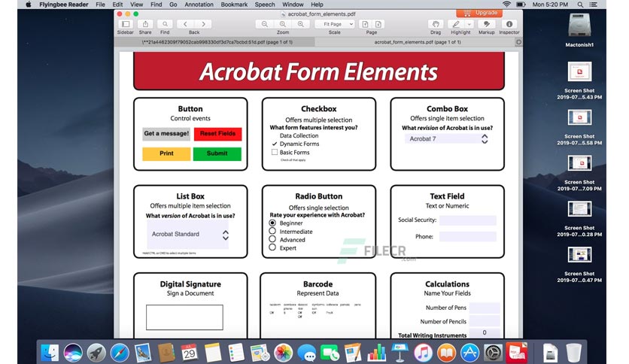Click the add tab button at tab bar end
The height and width of the screenshot is (364, 629).
tap(518, 42)
